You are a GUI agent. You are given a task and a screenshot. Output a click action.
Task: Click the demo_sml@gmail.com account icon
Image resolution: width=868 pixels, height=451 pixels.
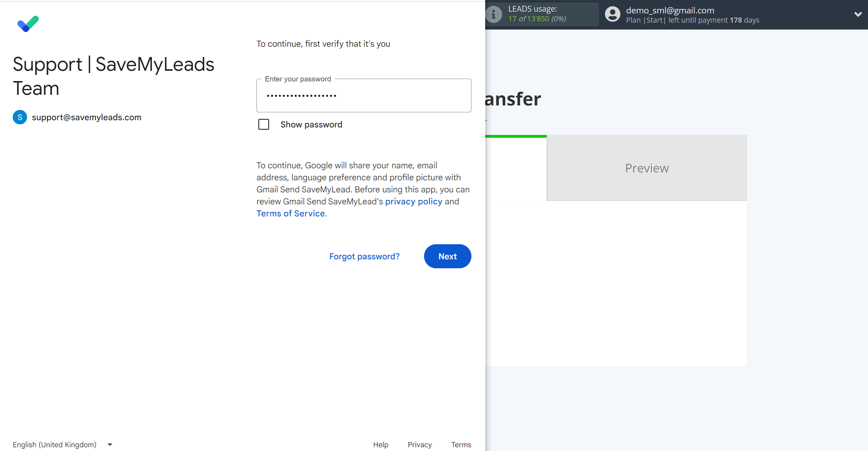click(x=611, y=14)
